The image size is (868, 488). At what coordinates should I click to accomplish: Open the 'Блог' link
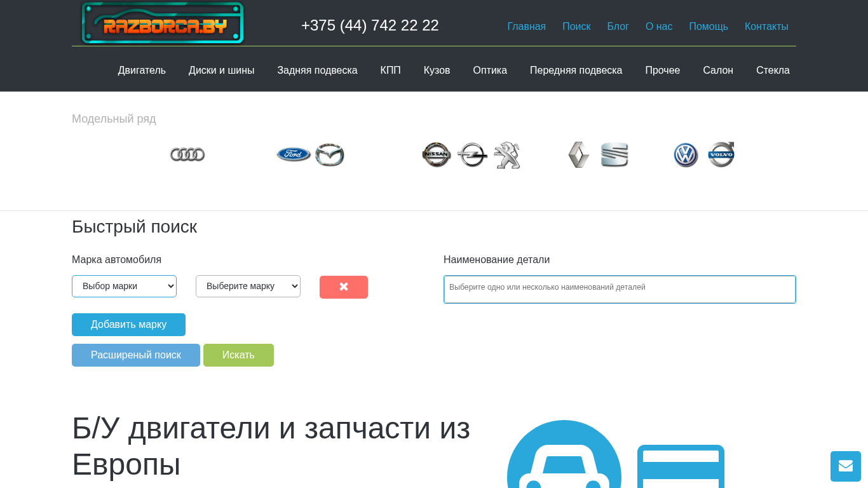pyautogui.click(x=618, y=27)
